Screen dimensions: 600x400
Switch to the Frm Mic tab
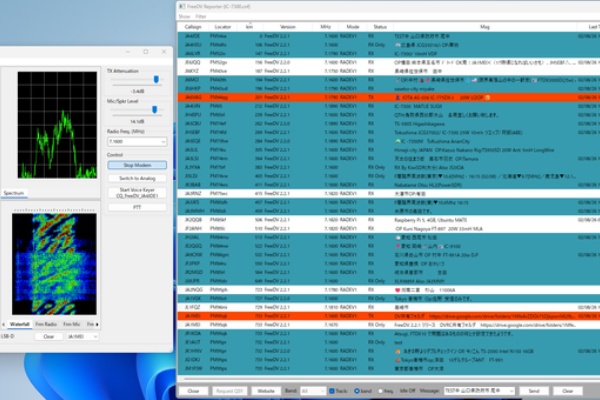[x=72, y=324]
